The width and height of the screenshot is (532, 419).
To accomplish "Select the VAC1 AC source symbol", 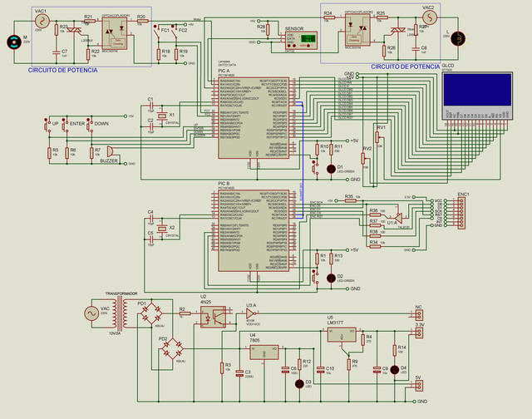I will click(x=42, y=22).
